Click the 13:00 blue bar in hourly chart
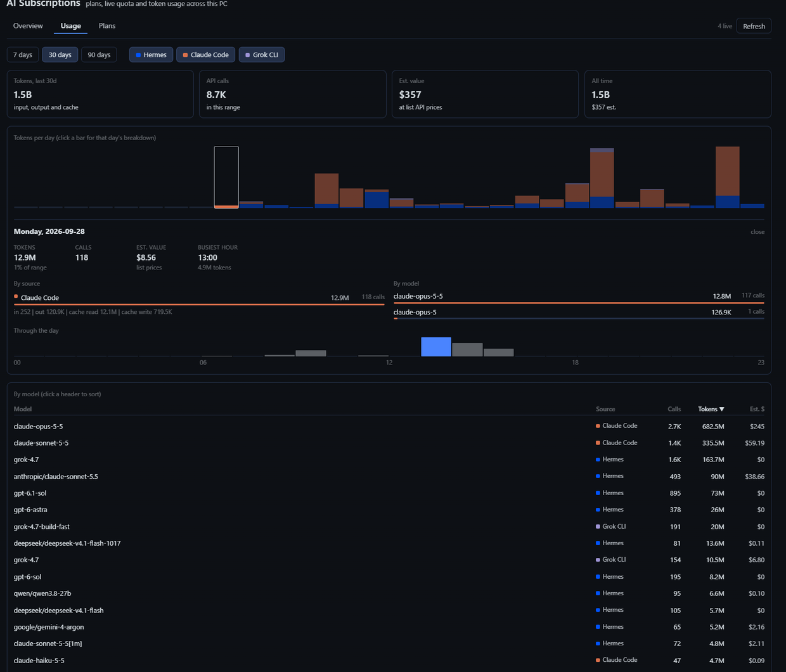This screenshot has height=672, width=786. (x=436, y=347)
